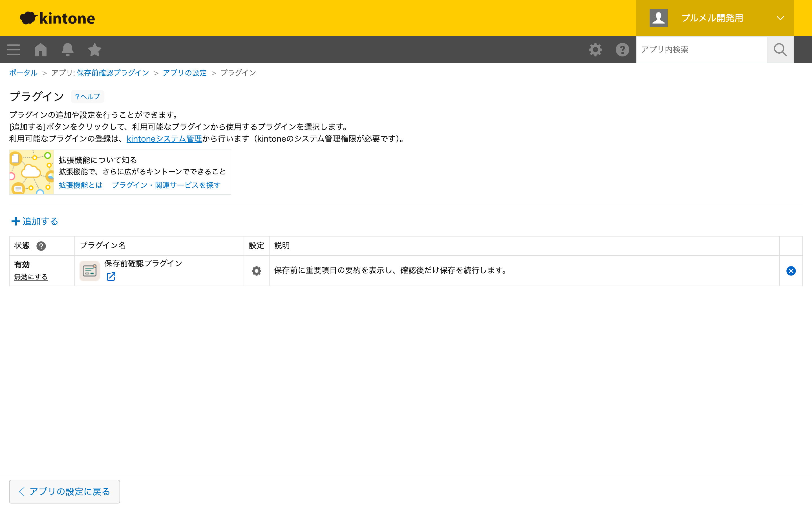Click the 状態 column help icon
This screenshot has height=508, width=812.
(41, 246)
